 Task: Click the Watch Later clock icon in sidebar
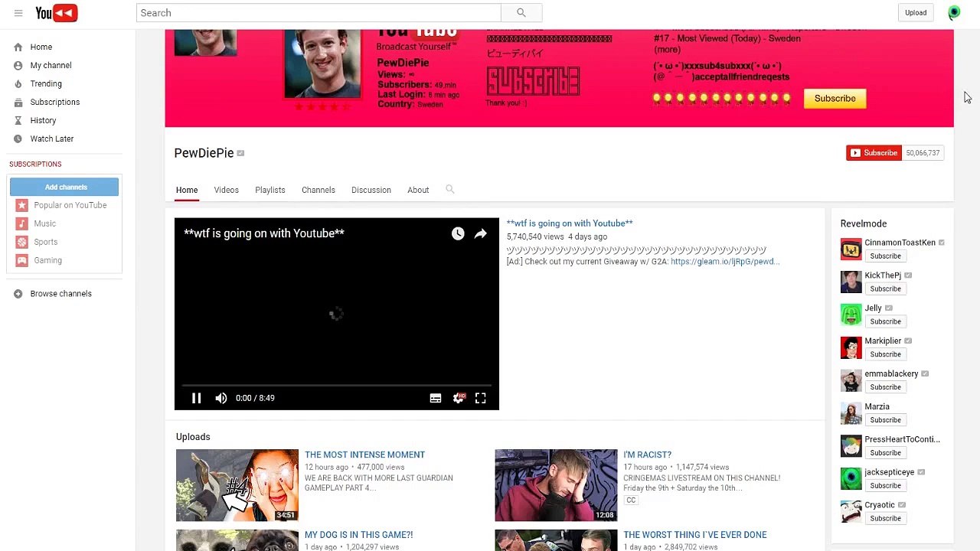click(x=18, y=139)
